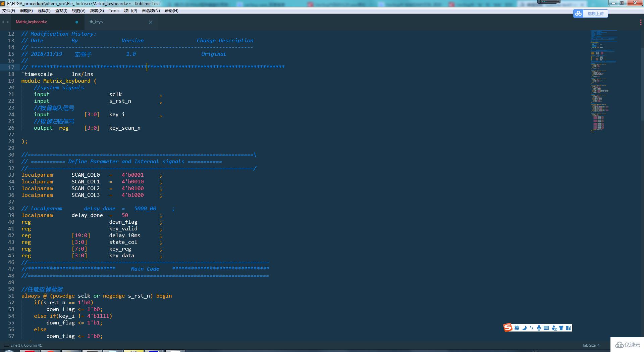The height and width of the screenshot is (352, 644).
Task: Click the s_rst_n input name
Action: 120,101
